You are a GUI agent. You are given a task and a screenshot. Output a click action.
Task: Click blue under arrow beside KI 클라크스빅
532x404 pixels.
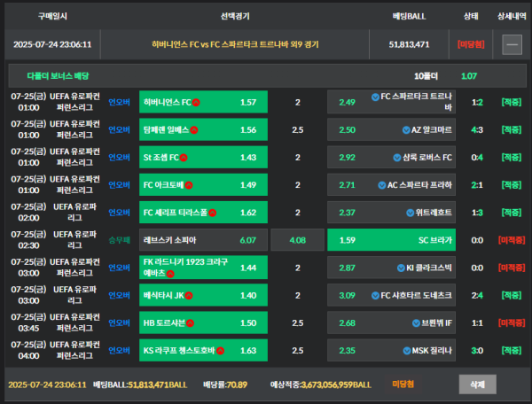(x=401, y=268)
